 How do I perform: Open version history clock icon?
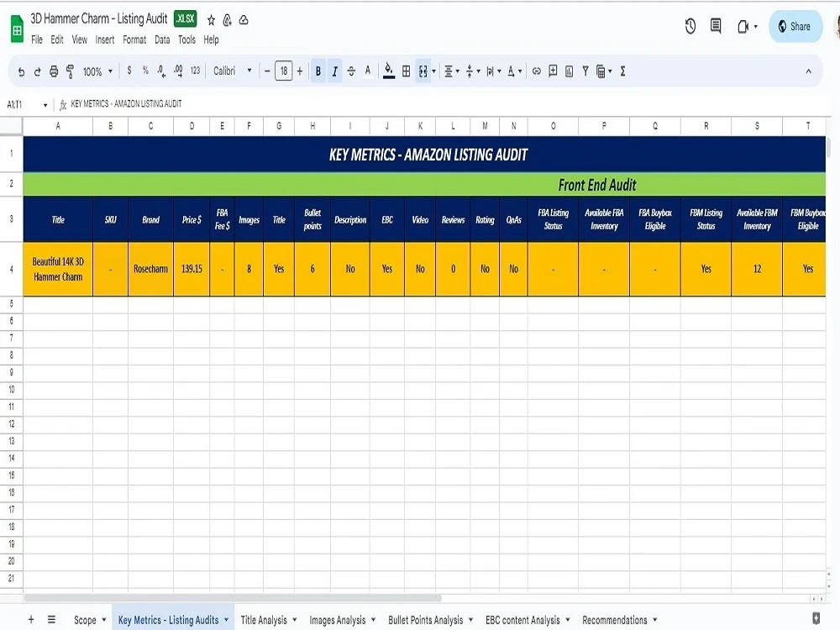(x=690, y=26)
